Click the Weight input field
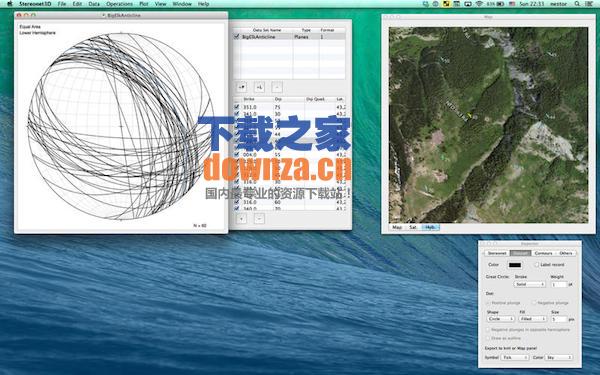Screen dimensions: 600x375 [559, 284]
